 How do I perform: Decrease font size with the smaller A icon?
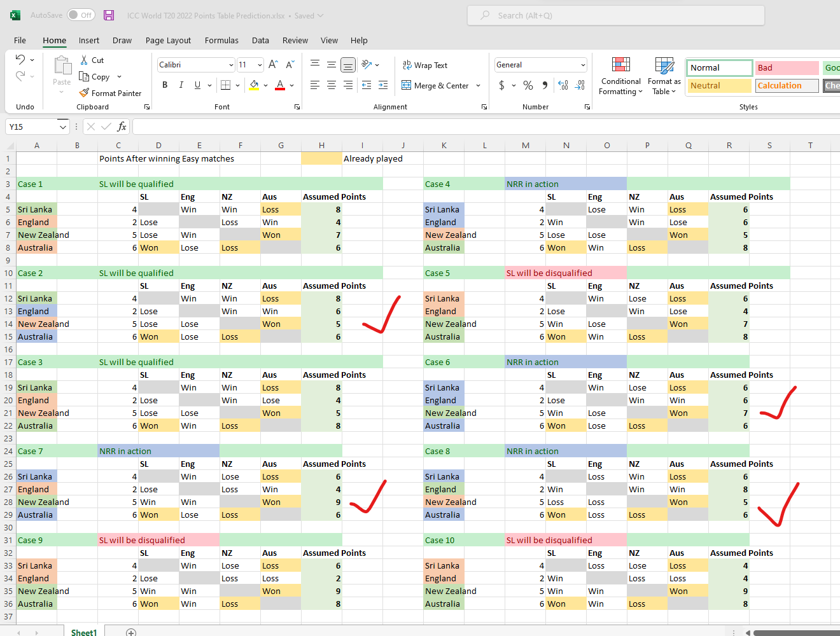click(290, 65)
